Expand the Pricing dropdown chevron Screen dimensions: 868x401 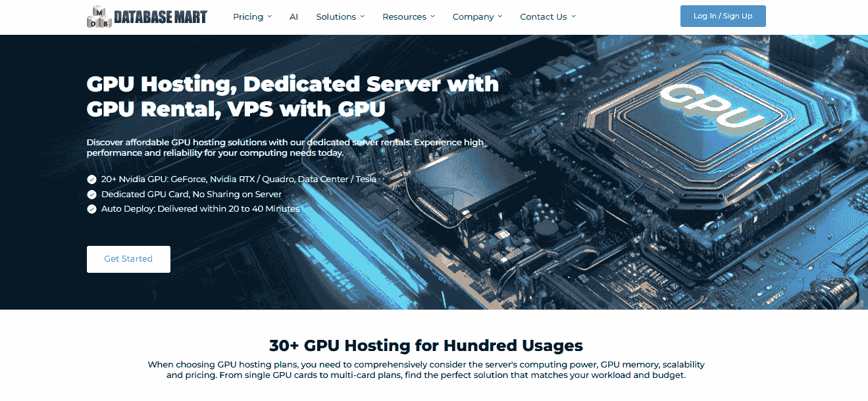(270, 16)
